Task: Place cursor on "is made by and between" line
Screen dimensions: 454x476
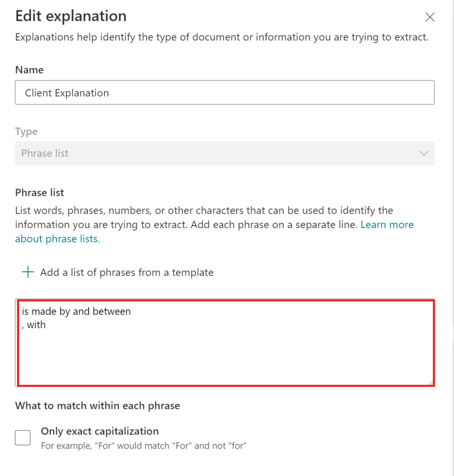Action: point(76,312)
